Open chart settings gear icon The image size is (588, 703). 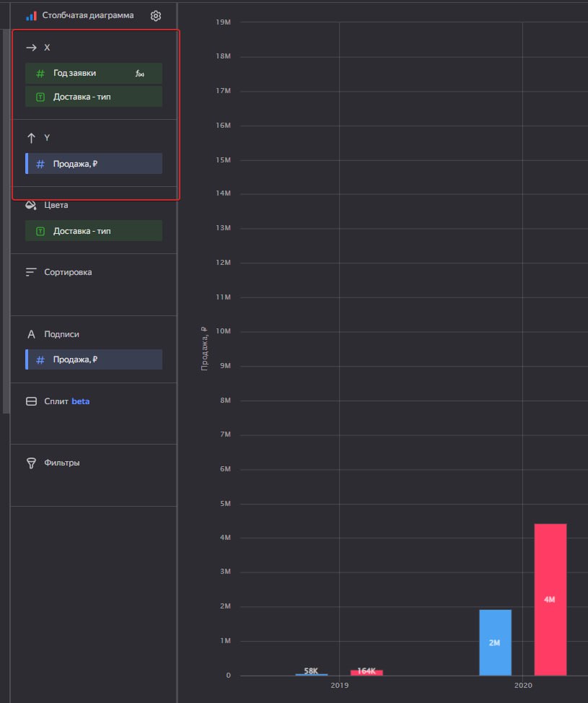(156, 16)
